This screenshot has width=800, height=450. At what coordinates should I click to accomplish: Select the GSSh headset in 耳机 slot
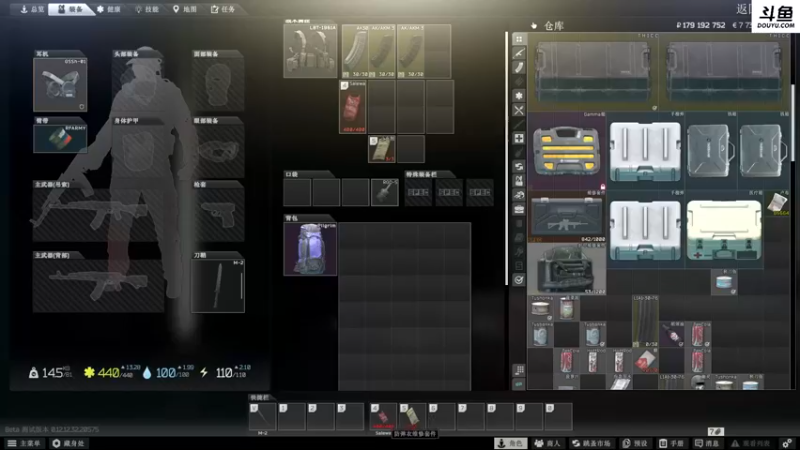pos(60,84)
